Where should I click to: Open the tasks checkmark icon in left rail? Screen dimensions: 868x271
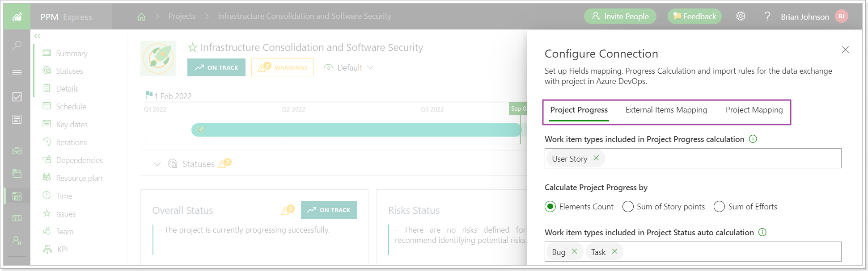(17, 97)
